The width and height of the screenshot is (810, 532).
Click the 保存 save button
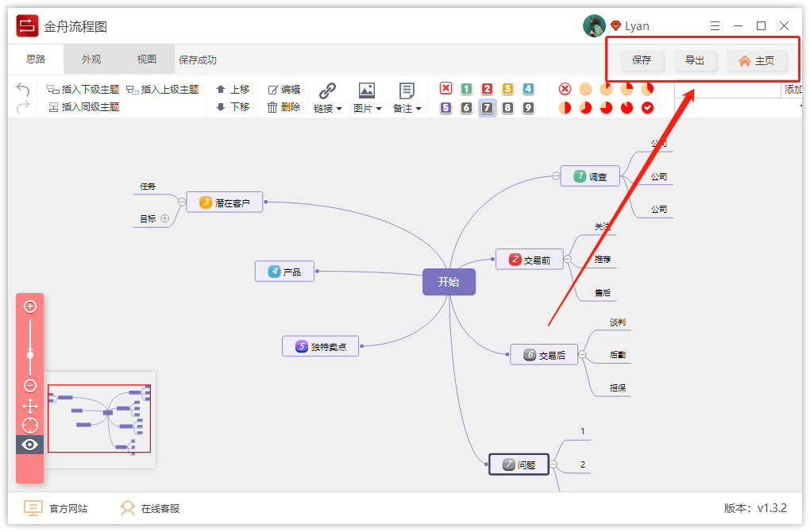point(642,60)
